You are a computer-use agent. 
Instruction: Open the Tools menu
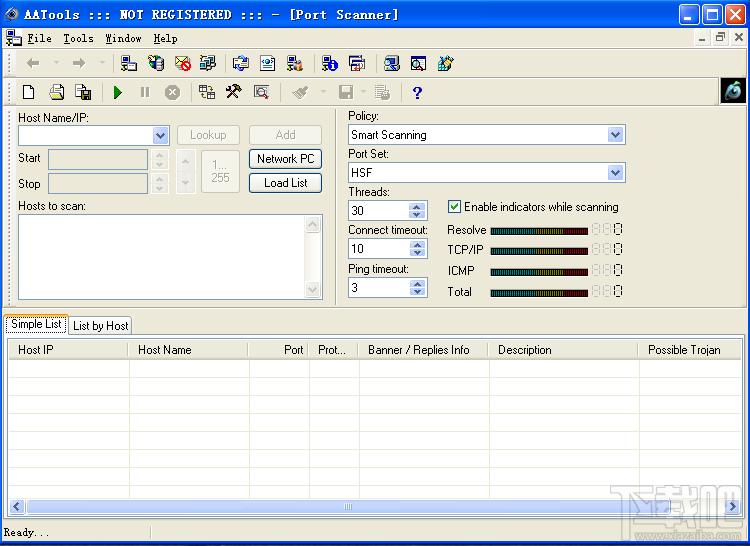tap(78, 38)
